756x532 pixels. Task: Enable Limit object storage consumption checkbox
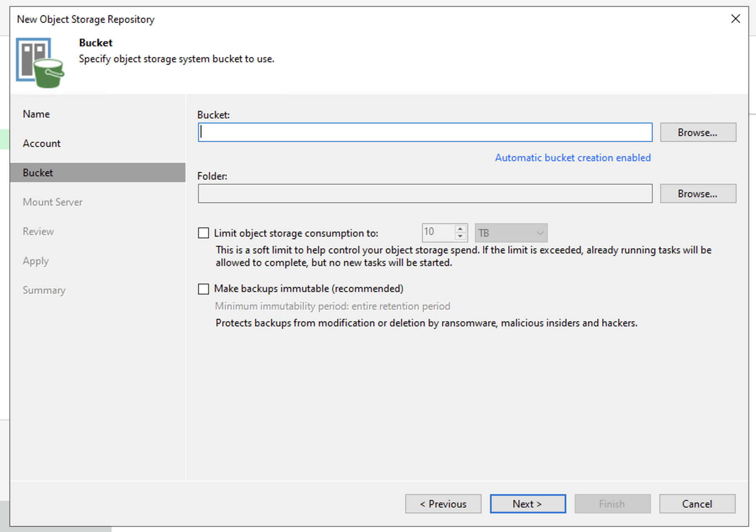click(x=203, y=233)
